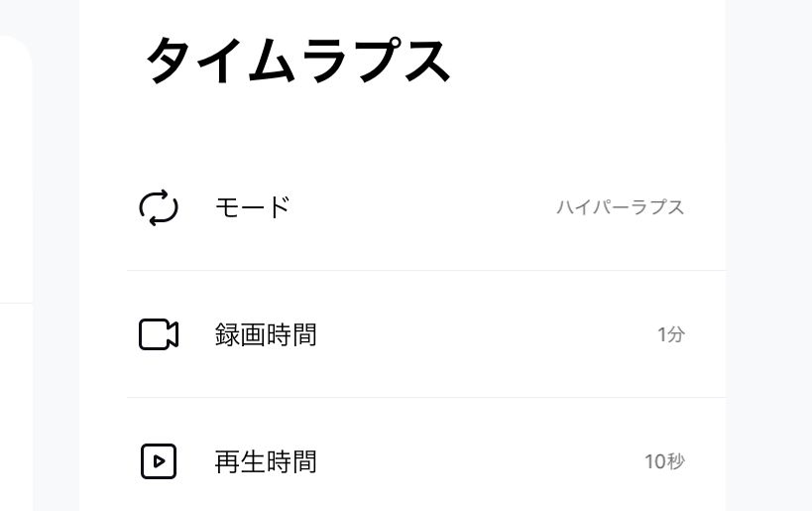
Task: Click the horizontal line in left card
Action: point(16,303)
